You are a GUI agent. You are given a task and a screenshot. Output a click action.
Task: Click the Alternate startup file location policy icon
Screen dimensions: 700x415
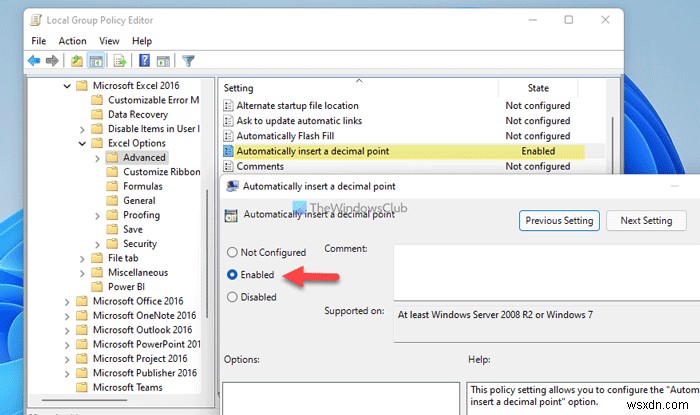(228, 106)
